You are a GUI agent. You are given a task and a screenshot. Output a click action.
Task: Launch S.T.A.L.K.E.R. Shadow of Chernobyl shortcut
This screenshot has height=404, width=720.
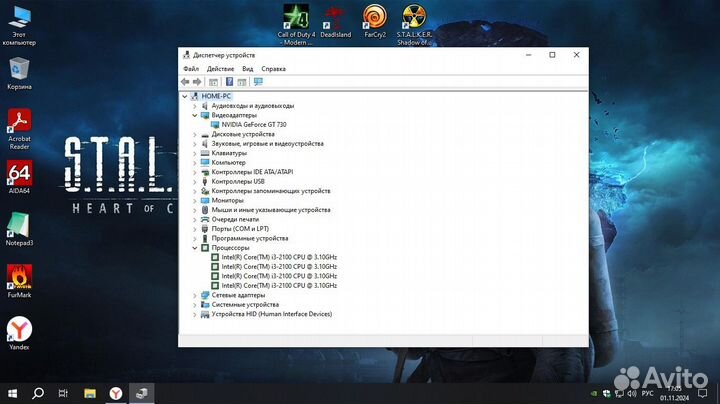click(414, 25)
